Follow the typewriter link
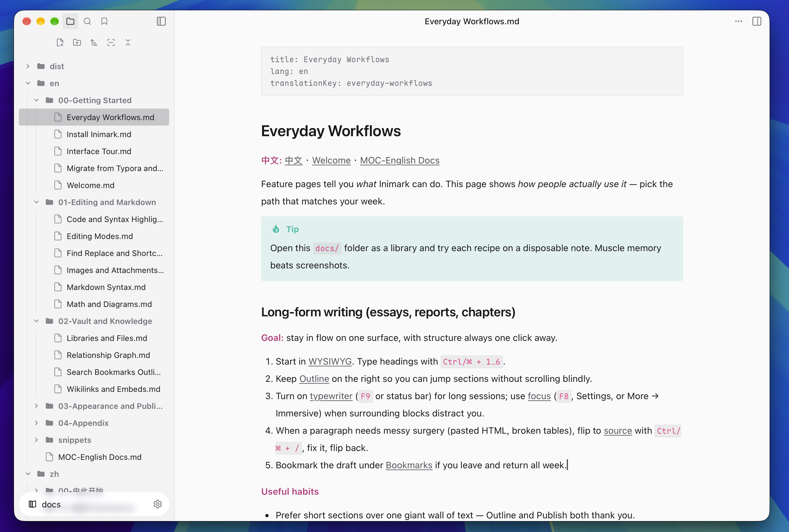This screenshot has height=532, width=789. 331,396
